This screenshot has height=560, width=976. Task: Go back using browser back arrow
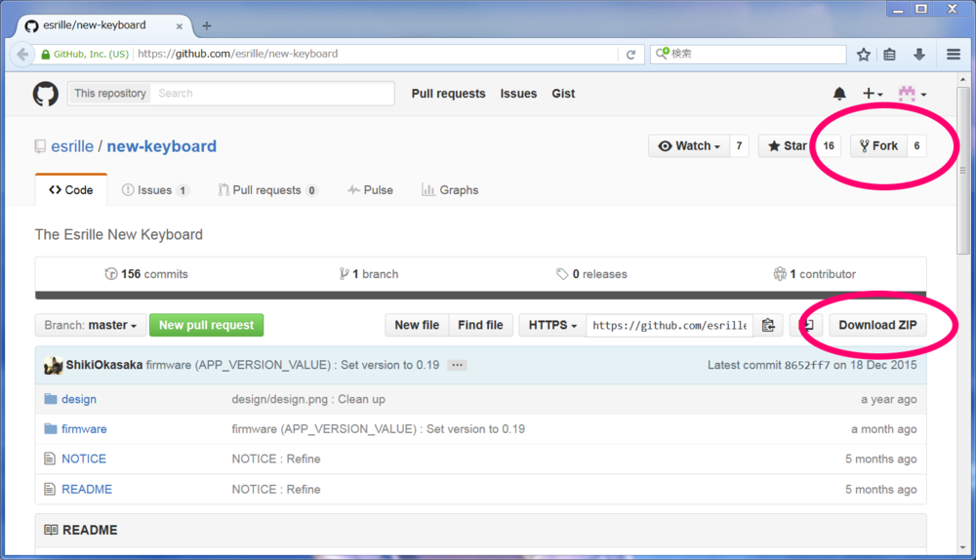pyautogui.click(x=23, y=54)
